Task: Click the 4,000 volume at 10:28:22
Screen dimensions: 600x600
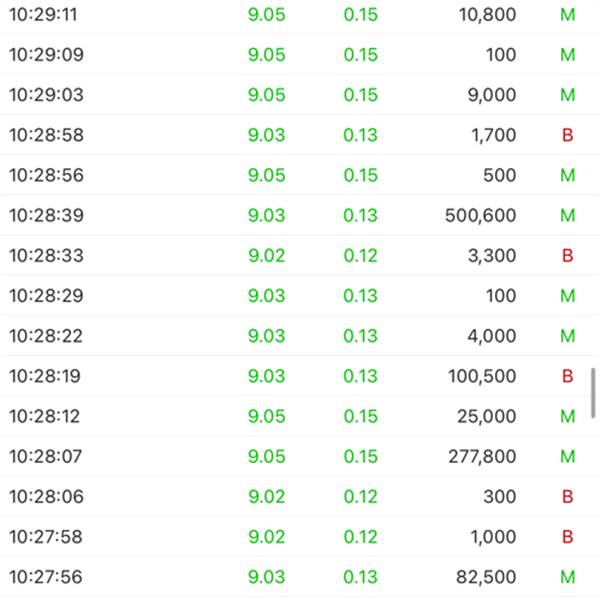Action: pyautogui.click(x=492, y=336)
